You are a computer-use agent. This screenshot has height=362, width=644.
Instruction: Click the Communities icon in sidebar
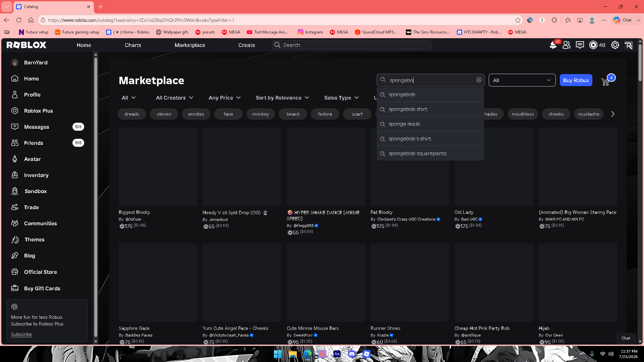click(x=15, y=223)
